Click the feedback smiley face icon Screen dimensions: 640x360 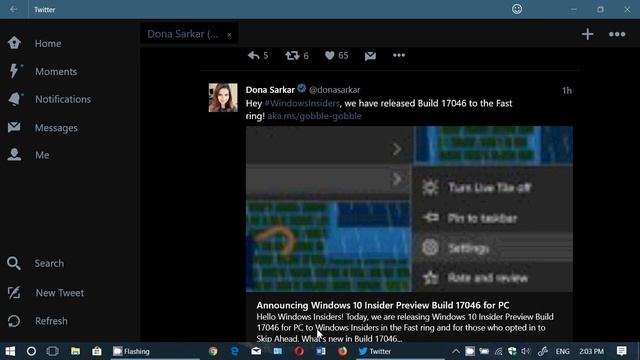(x=517, y=9)
